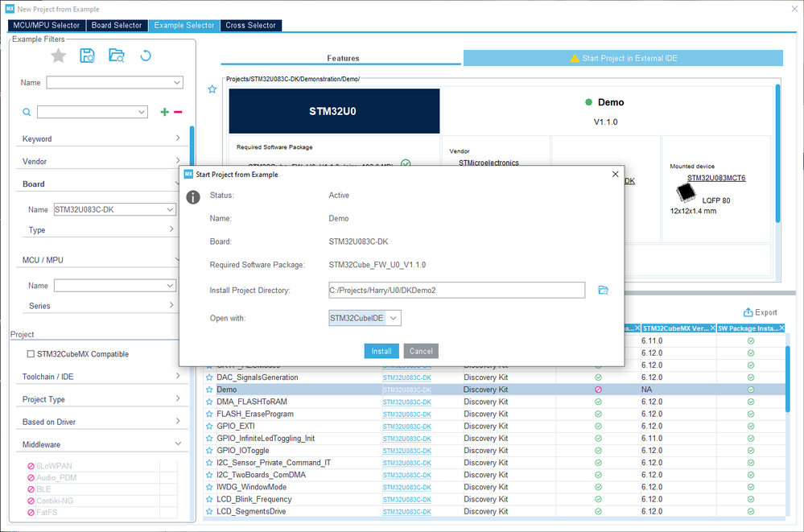This screenshot has width=804, height=532.
Task: Click the info icon in dialog
Action: click(193, 197)
